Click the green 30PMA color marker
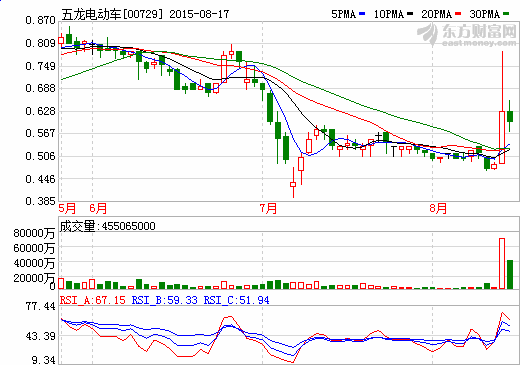 coord(506,14)
